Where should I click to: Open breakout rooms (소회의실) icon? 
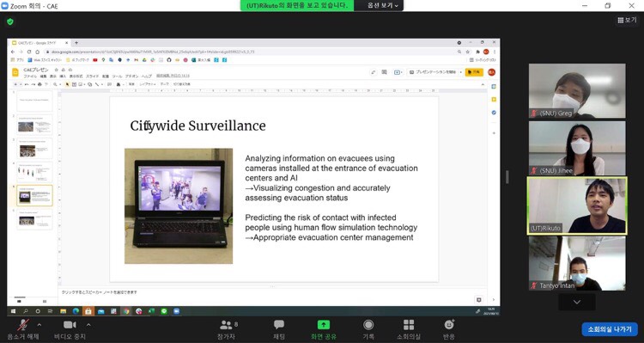pyautogui.click(x=409, y=325)
